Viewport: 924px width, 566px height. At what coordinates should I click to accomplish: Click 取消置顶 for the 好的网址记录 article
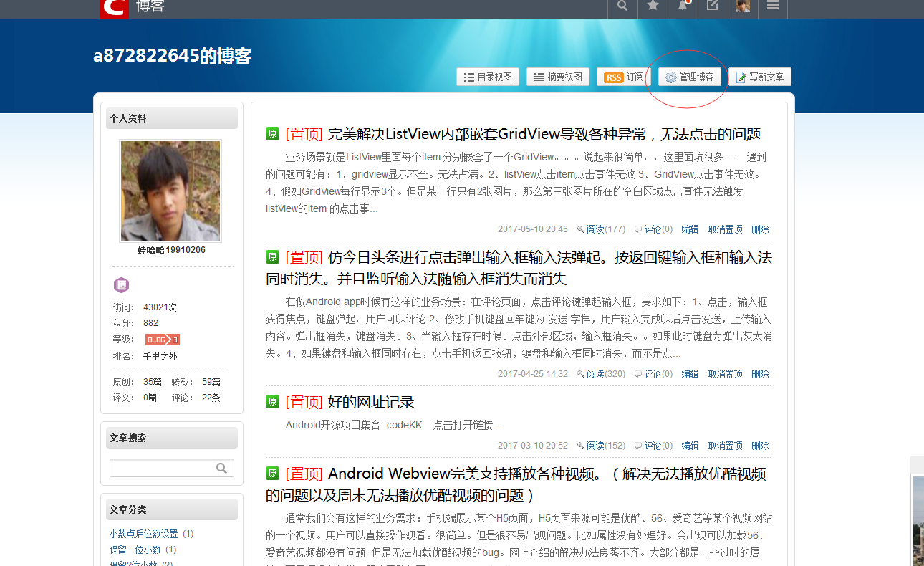[726, 446]
